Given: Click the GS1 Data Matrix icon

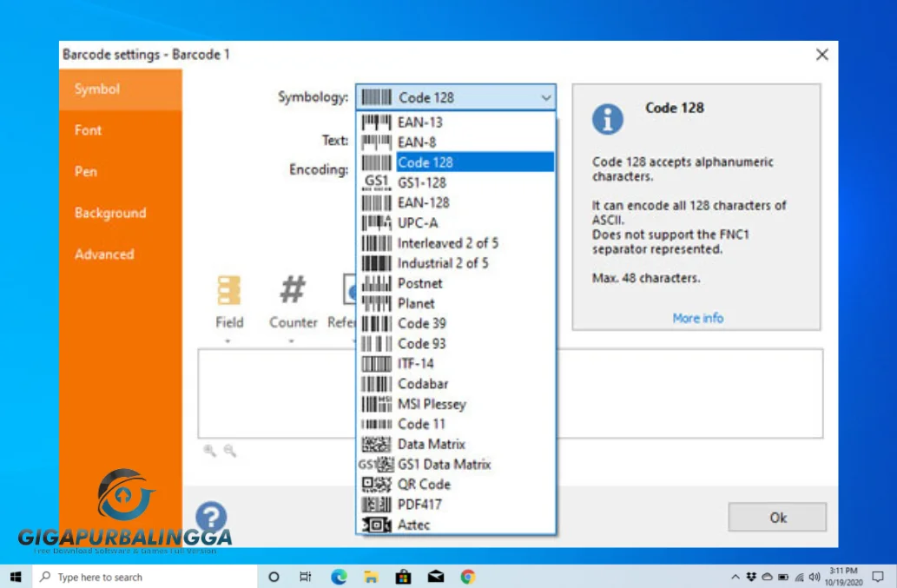Looking at the screenshot, I should [376, 464].
